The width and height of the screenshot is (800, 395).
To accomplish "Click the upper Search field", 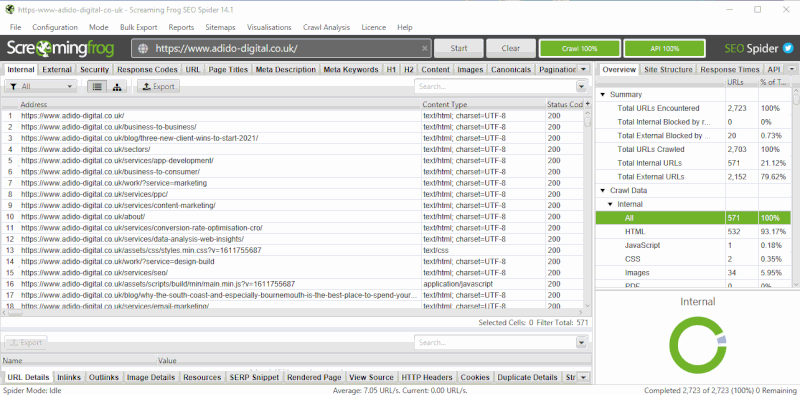I will pos(495,87).
